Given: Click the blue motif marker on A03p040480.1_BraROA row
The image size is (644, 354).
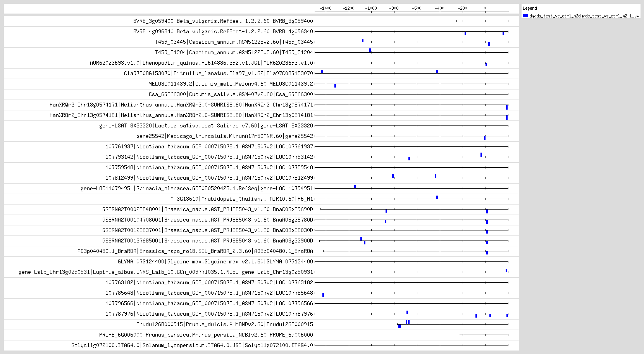Looking at the screenshot, I should pyautogui.click(x=487, y=253).
